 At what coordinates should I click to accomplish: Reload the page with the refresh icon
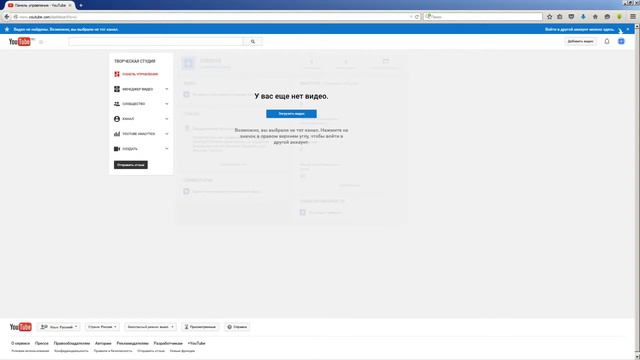coord(417,17)
